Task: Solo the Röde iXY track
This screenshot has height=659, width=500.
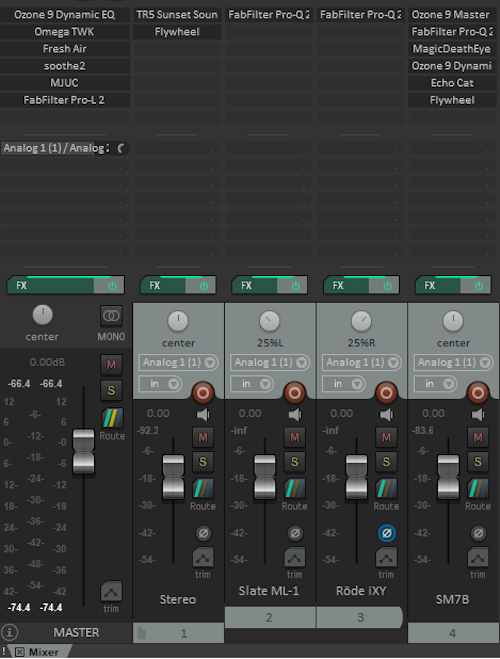Action: click(386, 462)
